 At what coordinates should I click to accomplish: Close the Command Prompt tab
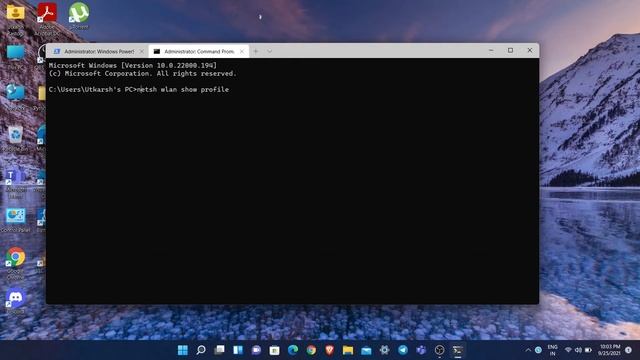coord(242,51)
